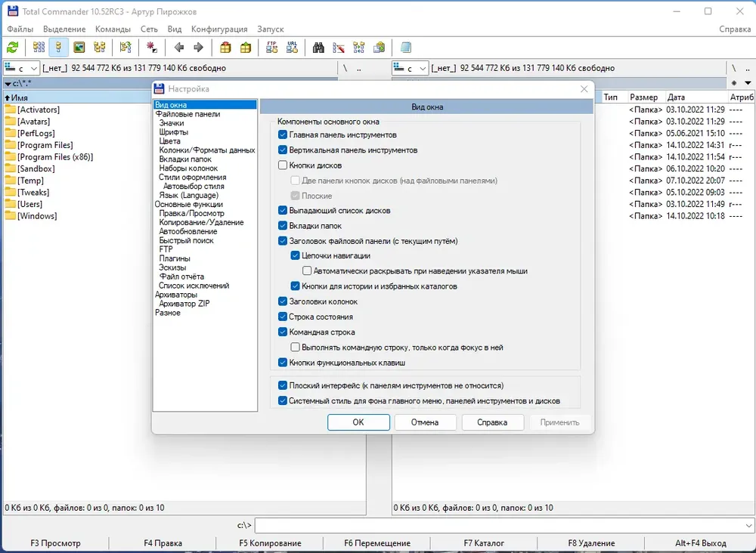Uncheck Вертикальная панель инструментов
756x553 pixels.
pyautogui.click(x=283, y=150)
